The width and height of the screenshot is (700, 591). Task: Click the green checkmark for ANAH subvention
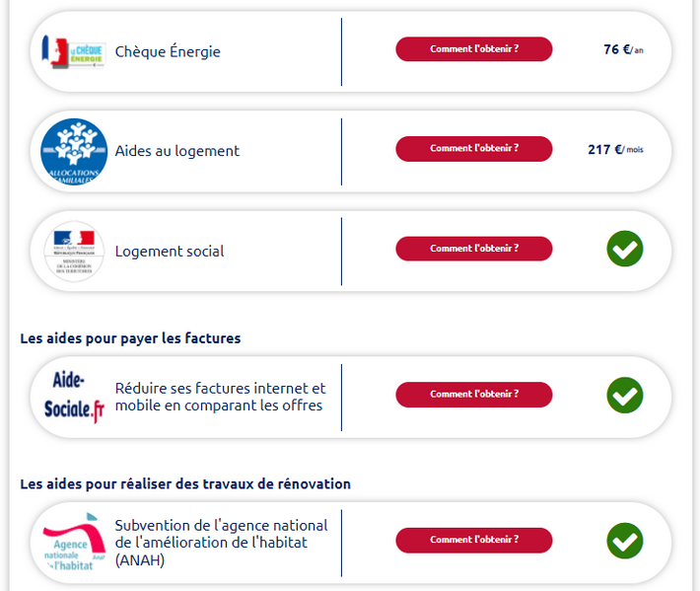pyautogui.click(x=624, y=541)
